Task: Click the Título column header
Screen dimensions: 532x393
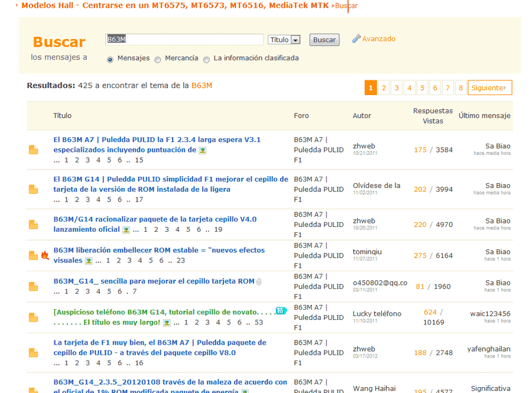Action: coord(63,116)
